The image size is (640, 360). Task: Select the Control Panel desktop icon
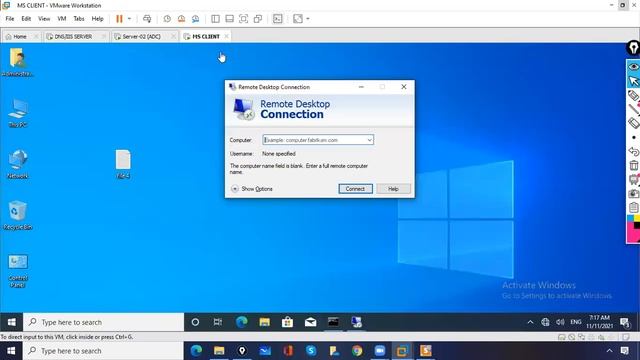[x=18, y=271]
